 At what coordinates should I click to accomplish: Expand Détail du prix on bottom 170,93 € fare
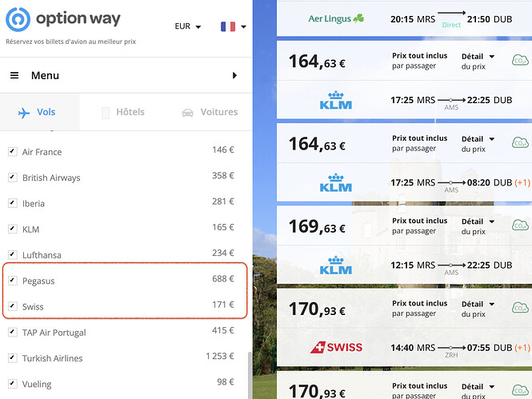pyautogui.click(x=478, y=391)
